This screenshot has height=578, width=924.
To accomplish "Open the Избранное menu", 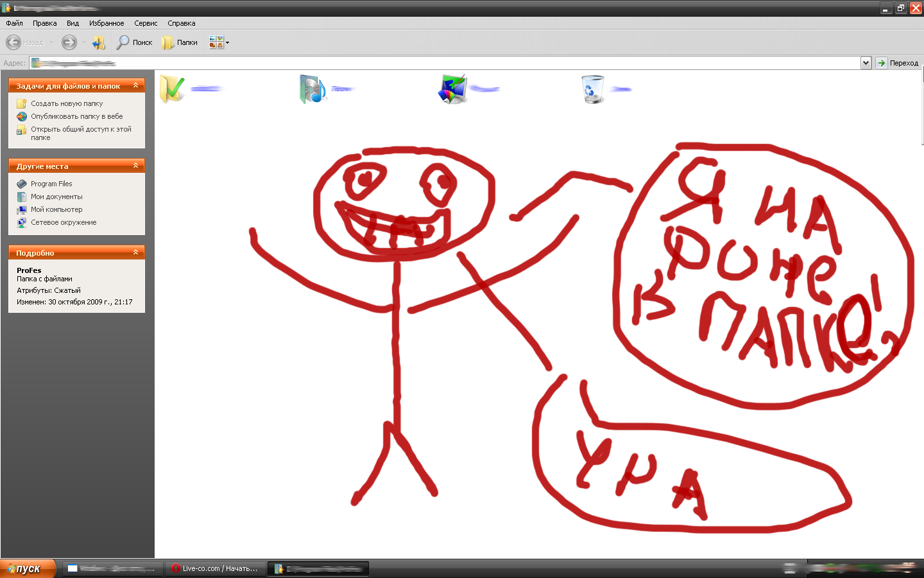I will click(107, 23).
